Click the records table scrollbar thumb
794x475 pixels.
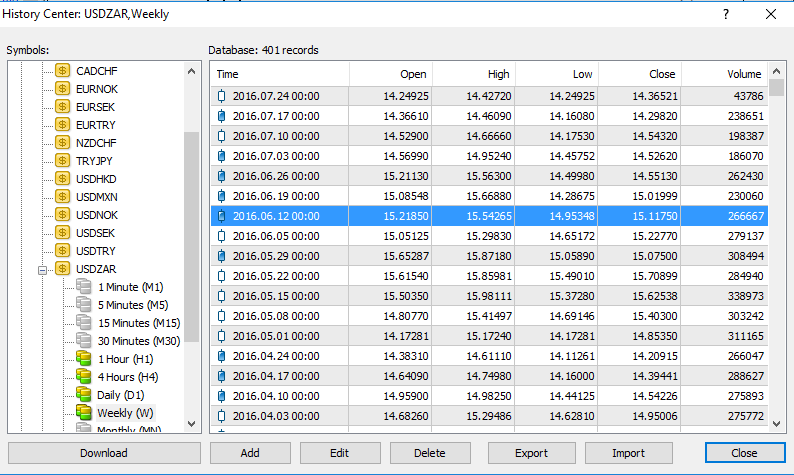point(776,88)
